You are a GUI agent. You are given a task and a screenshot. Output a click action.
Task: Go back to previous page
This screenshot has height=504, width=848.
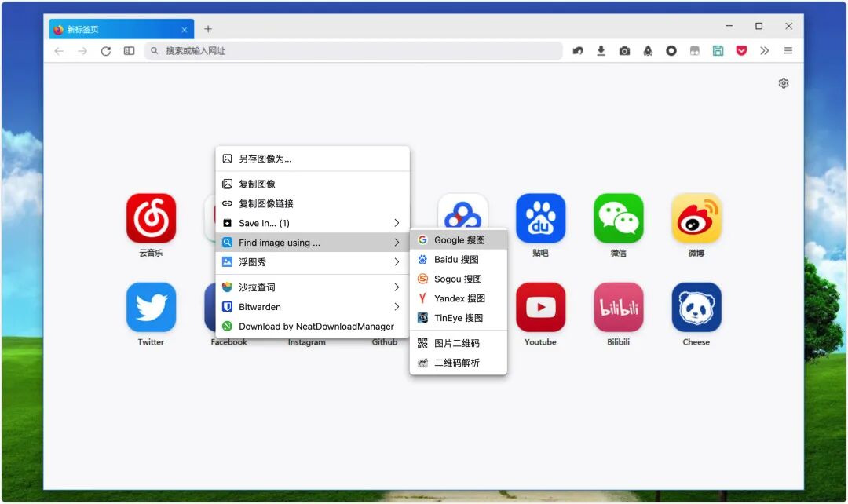(59, 51)
